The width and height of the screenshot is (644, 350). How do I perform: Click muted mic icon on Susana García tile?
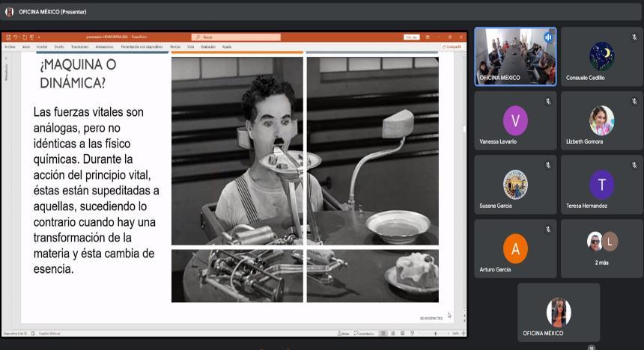[x=548, y=165]
